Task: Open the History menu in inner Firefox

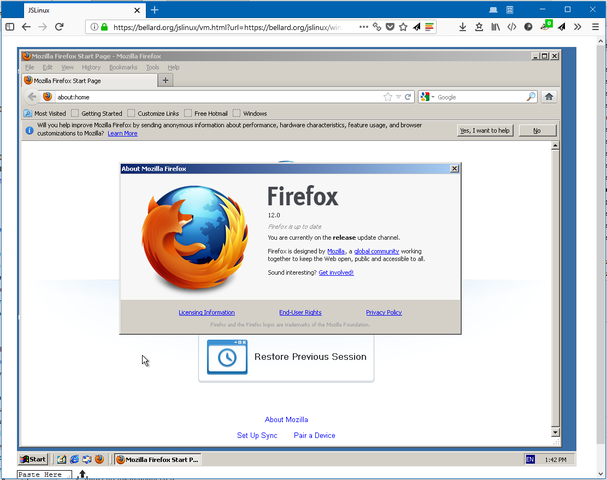Action: 91,67
